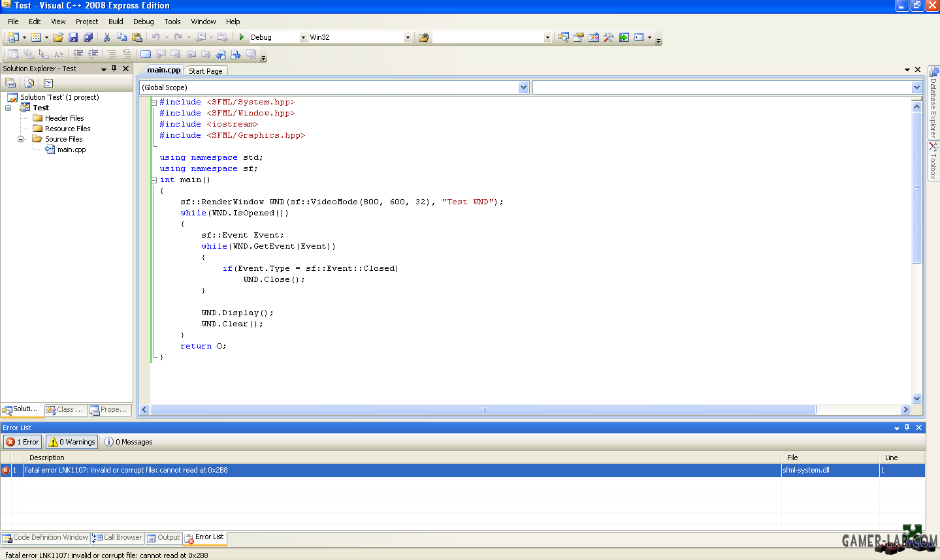Click the Open File folder icon
Screen dimensions: 940x560
(58, 37)
